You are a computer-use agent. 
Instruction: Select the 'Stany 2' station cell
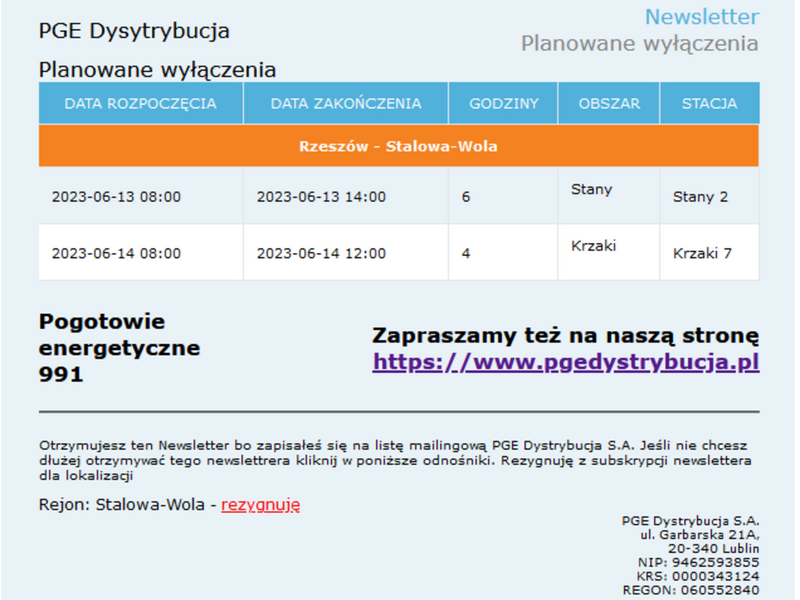click(710, 196)
